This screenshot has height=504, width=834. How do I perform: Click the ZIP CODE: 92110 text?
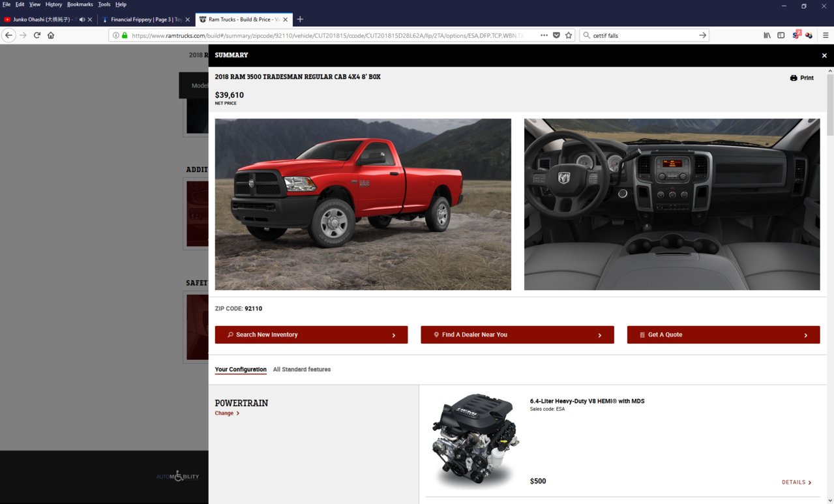point(239,309)
